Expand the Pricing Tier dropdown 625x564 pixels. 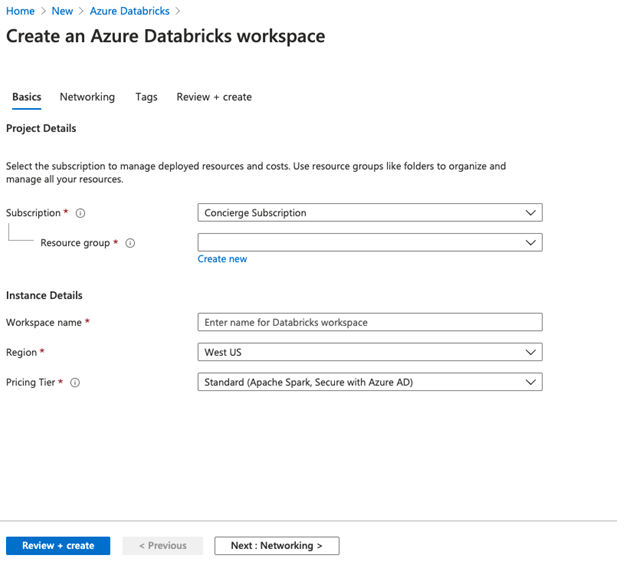click(x=369, y=382)
